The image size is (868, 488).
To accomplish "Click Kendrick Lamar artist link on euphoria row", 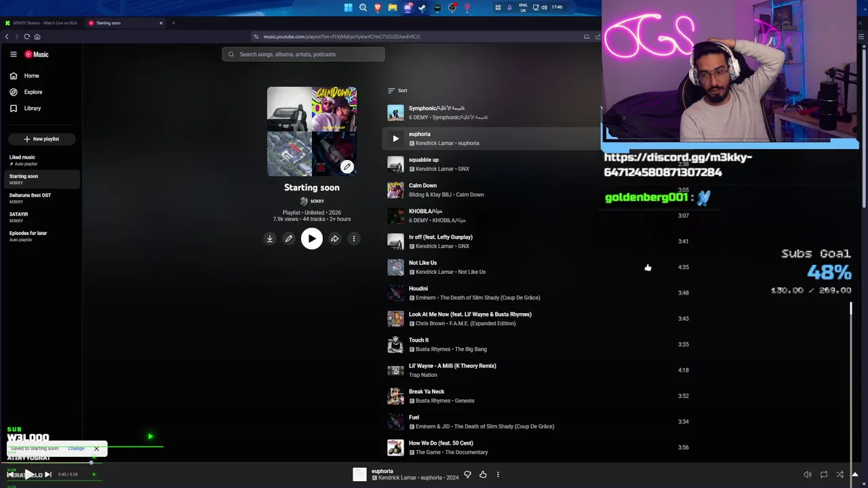I will (x=435, y=143).
